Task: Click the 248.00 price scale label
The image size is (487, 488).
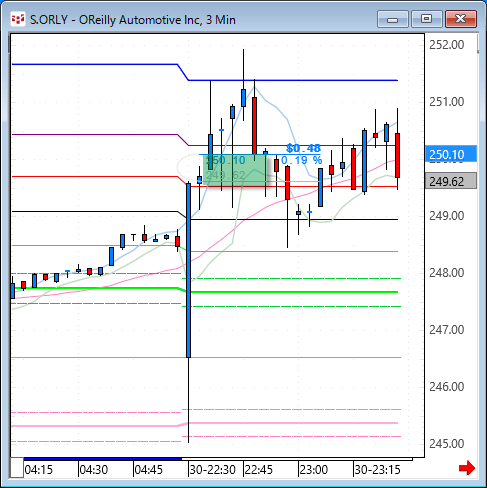Action: click(x=446, y=273)
